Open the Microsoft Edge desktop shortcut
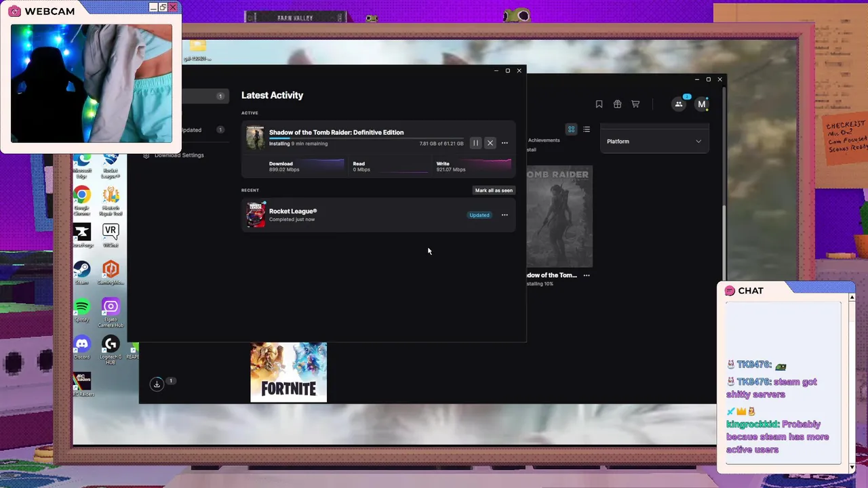The width and height of the screenshot is (868, 488). (82, 166)
